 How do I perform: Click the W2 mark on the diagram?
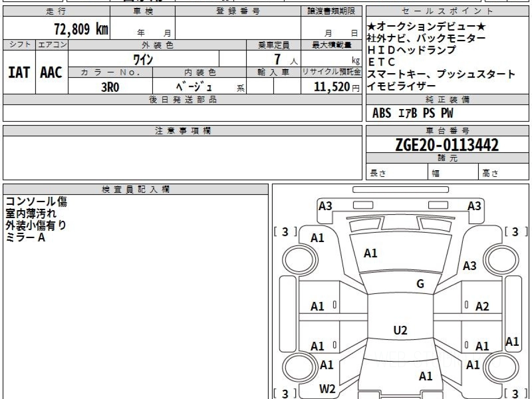(x=327, y=389)
